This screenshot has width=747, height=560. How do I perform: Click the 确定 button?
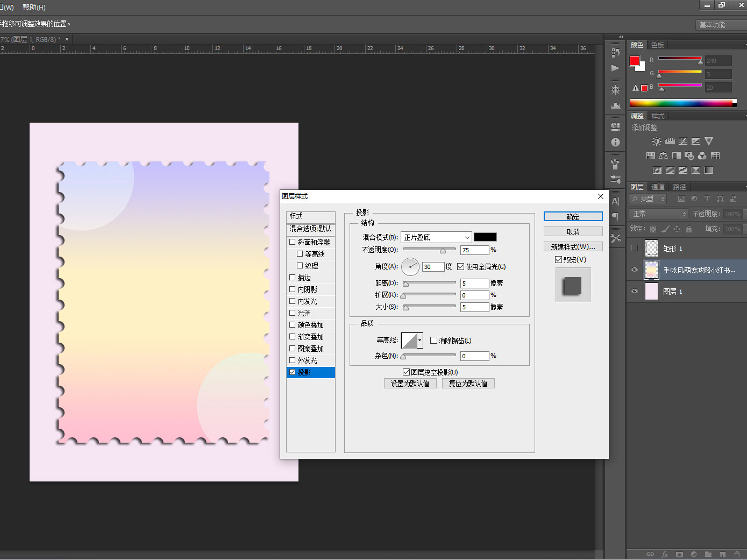click(x=573, y=217)
